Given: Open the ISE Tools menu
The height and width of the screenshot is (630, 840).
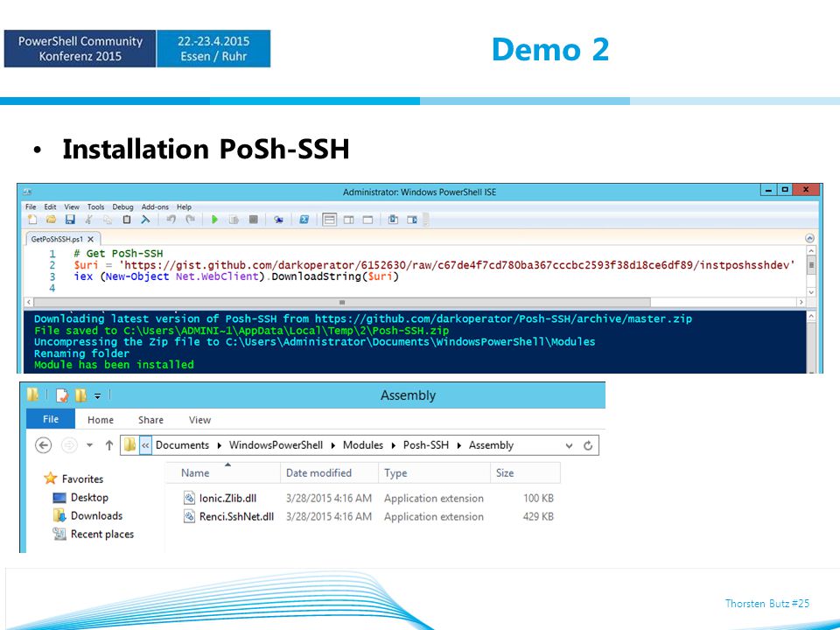Looking at the screenshot, I should tap(96, 206).
